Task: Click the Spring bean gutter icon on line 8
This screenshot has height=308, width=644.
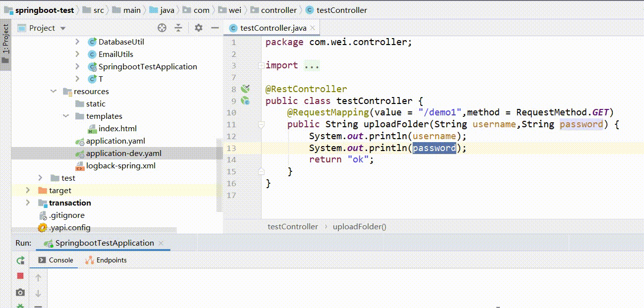Action: (245, 89)
